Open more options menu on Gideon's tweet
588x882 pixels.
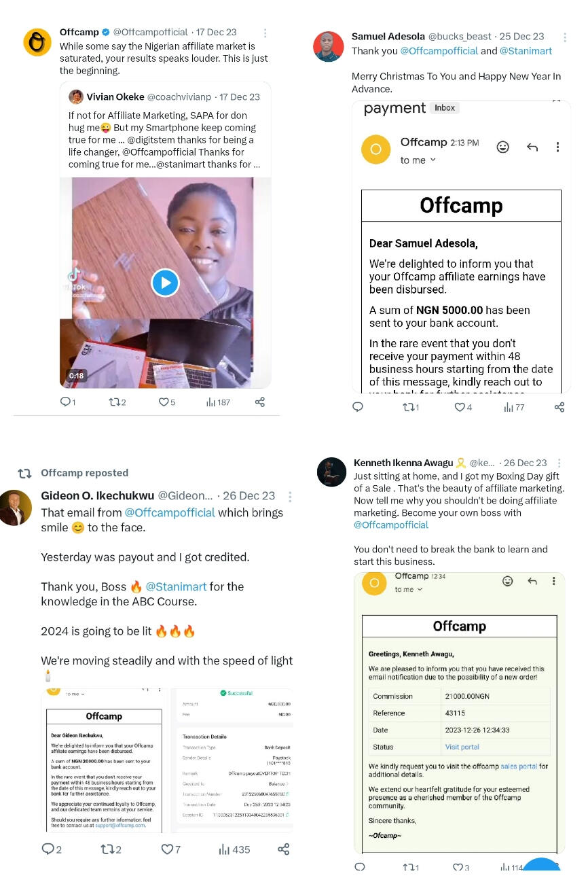point(289,497)
